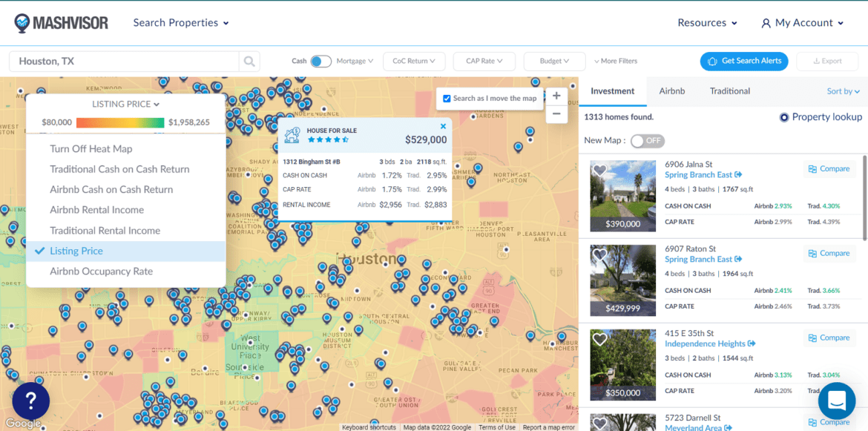Open the CAP Rate filter dropdown
Screen dimensions: 868x431
tap(484, 61)
